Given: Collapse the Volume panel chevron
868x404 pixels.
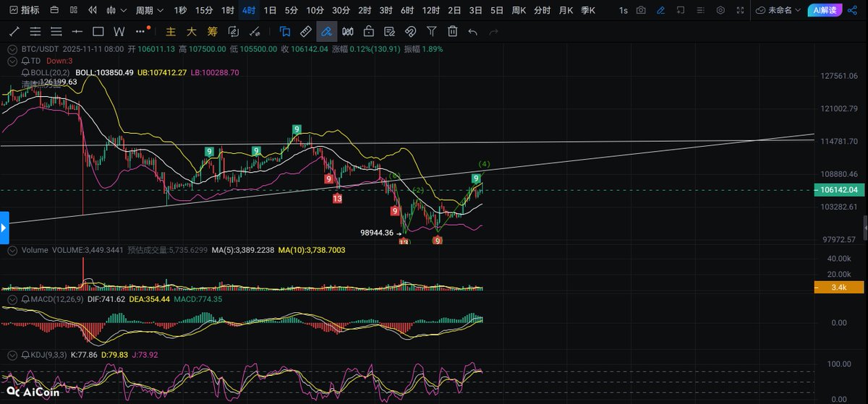Looking at the screenshot, I should pyautogui.click(x=12, y=250).
